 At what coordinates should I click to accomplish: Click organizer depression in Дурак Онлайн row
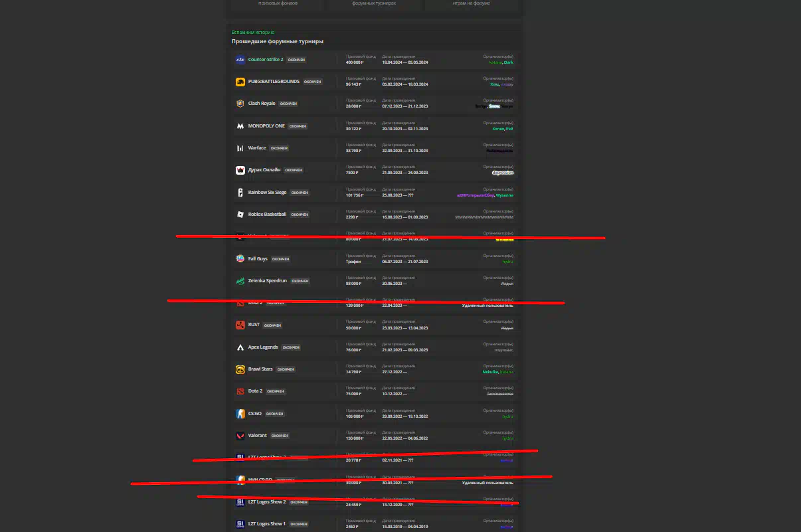(x=503, y=173)
